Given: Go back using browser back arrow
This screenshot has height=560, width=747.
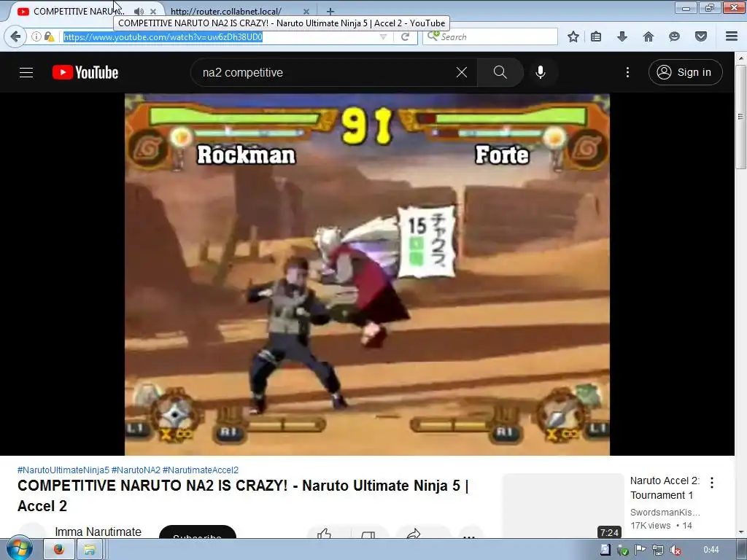Looking at the screenshot, I should click(15, 36).
